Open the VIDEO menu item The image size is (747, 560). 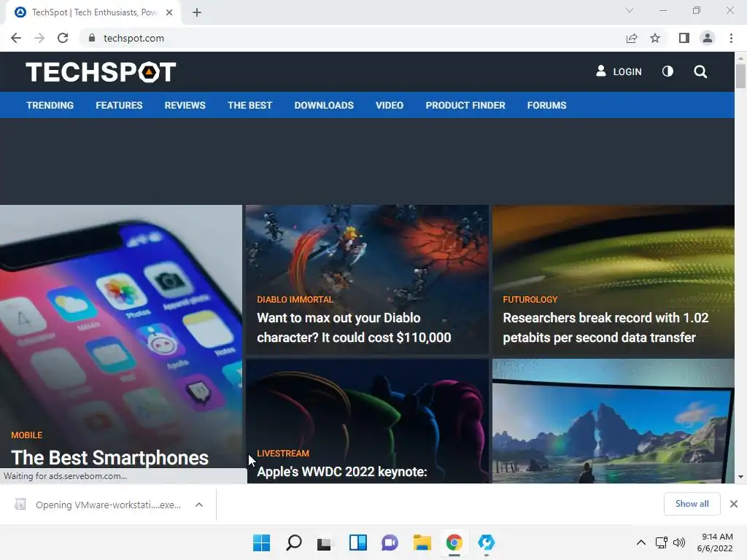(x=390, y=105)
